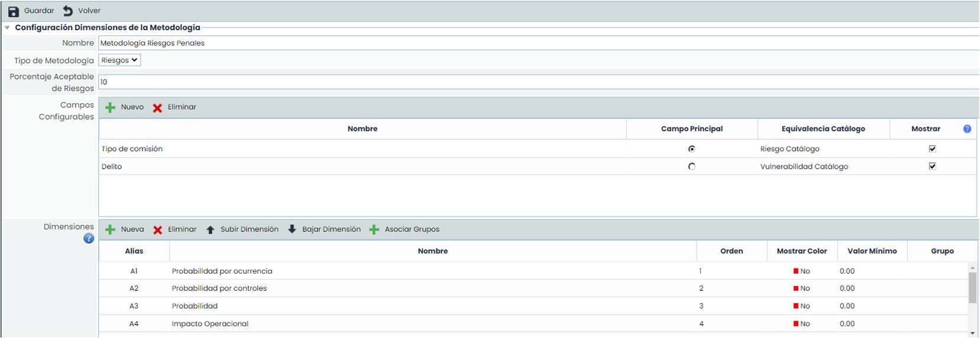Viewport: 980px width, 338px height.
Task: Click red X Eliminar in Campos Configurables
Action: coord(157,107)
